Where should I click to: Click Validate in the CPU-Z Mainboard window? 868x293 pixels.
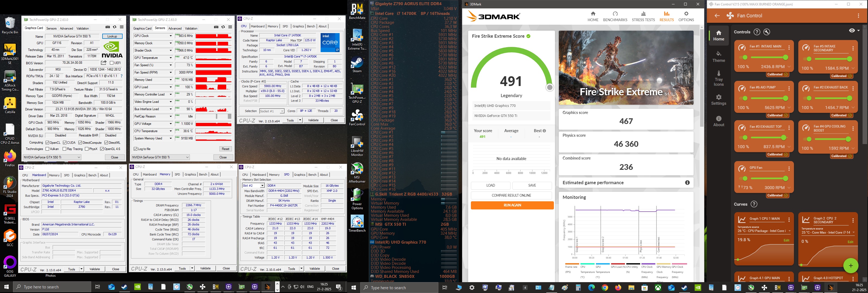(x=95, y=269)
